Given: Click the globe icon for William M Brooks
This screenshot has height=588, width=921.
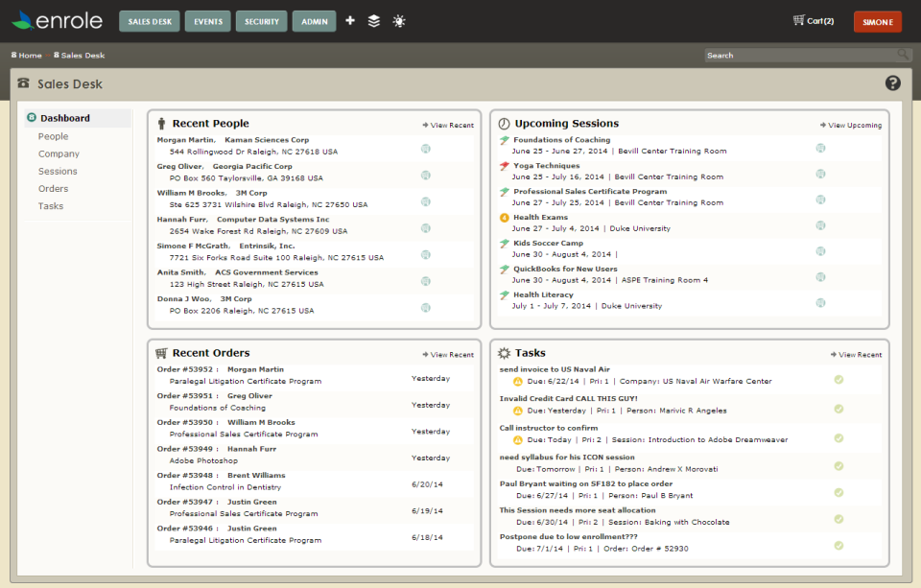Looking at the screenshot, I should 426,201.
